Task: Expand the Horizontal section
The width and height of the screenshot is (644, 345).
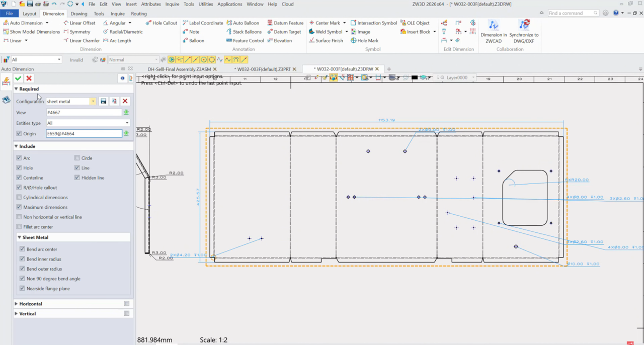Action: [x=31, y=304]
